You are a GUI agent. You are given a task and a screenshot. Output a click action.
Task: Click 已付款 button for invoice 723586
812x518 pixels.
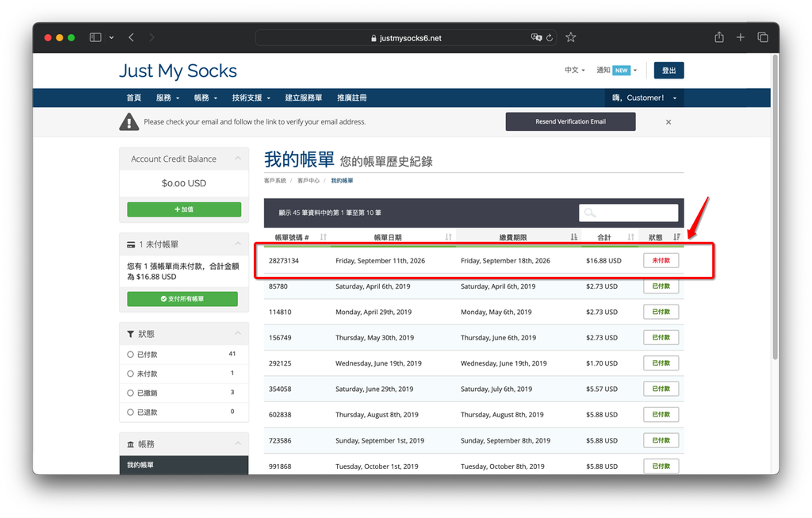click(661, 440)
